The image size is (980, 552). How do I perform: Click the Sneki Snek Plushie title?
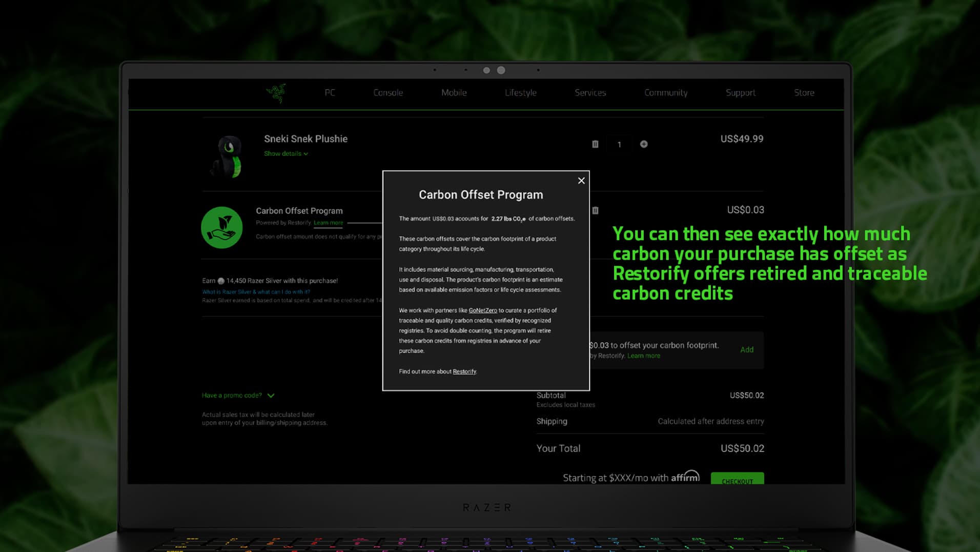(x=305, y=139)
